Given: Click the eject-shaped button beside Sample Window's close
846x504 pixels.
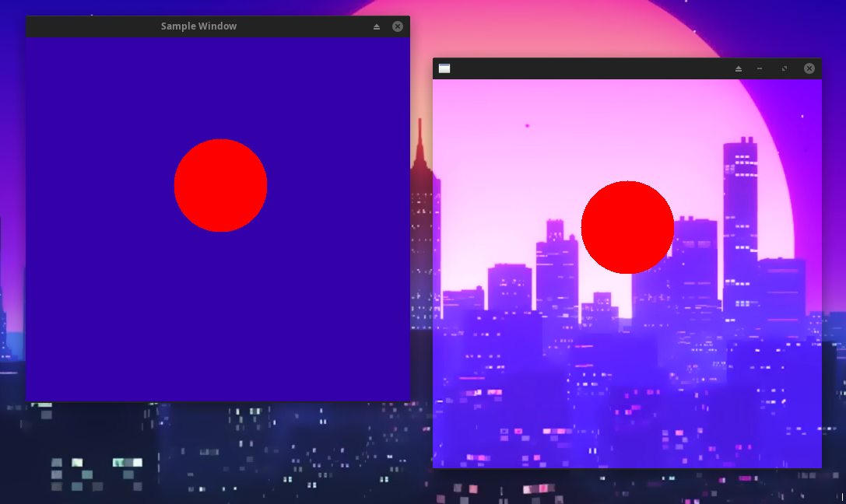Looking at the screenshot, I should [377, 26].
